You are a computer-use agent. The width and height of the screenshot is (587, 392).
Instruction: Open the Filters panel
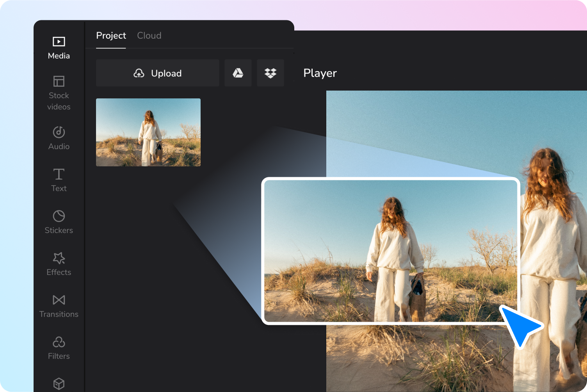pos(59,348)
